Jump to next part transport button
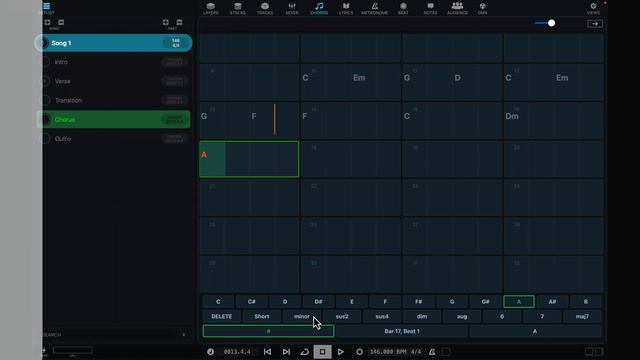Image resolution: width=640 pixels, height=360 pixels. 286,351
